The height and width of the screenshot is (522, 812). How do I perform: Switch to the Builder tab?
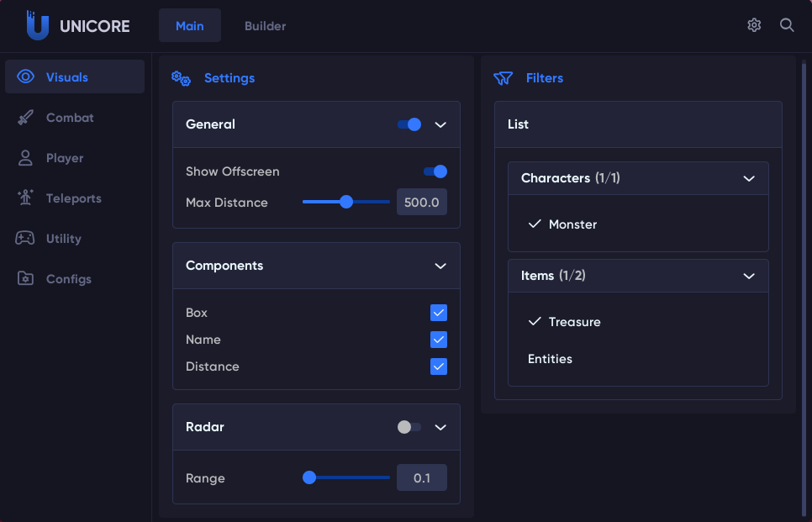(265, 26)
